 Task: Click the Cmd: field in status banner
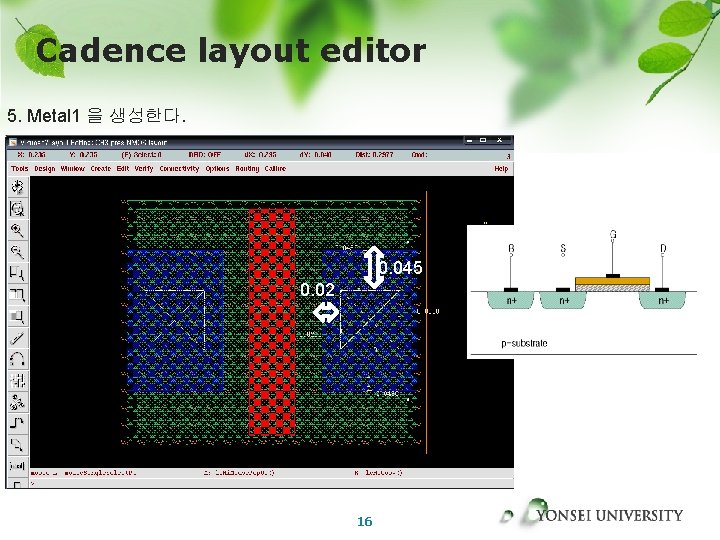tap(419, 155)
